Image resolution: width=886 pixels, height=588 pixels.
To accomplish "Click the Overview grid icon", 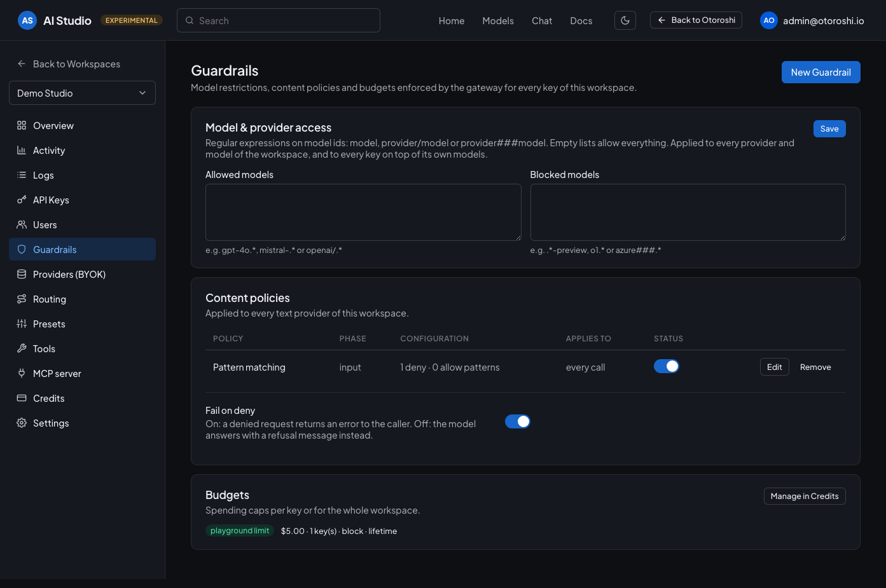I will [22, 125].
